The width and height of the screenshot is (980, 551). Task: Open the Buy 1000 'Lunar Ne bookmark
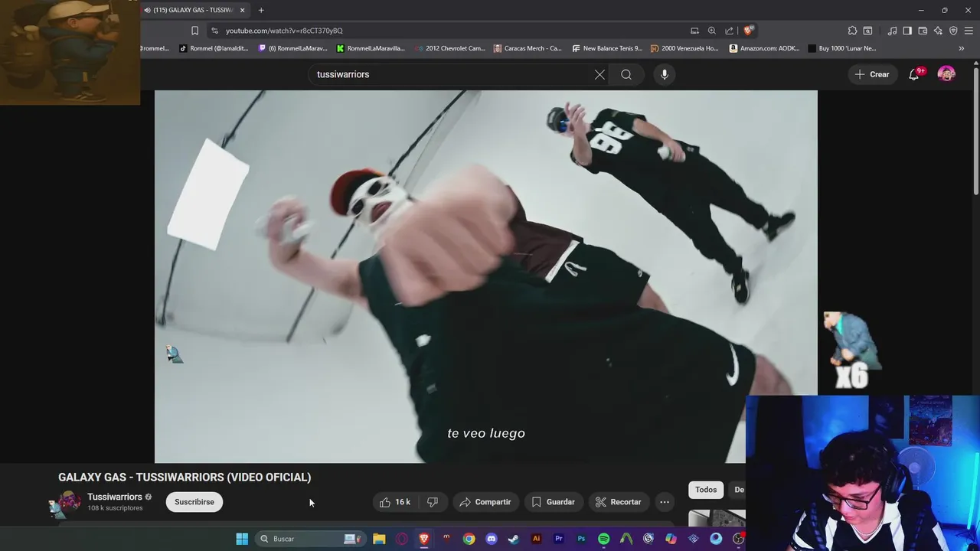click(x=842, y=48)
